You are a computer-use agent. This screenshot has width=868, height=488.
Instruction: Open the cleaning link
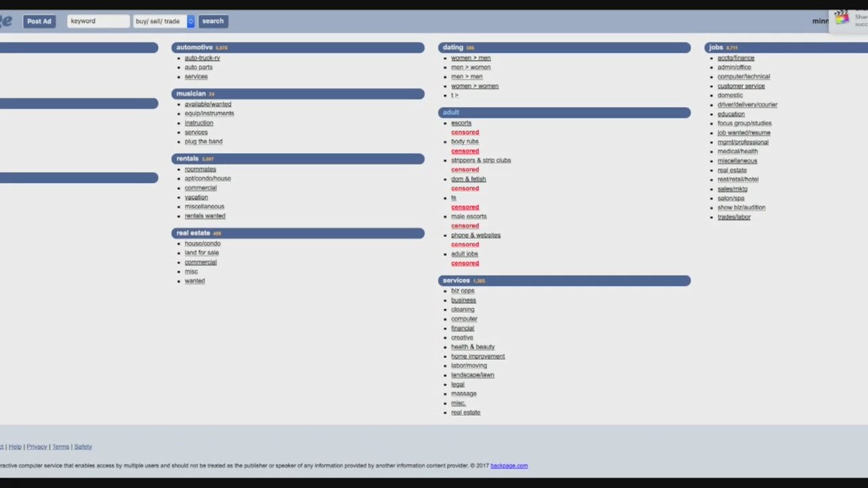(x=462, y=310)
